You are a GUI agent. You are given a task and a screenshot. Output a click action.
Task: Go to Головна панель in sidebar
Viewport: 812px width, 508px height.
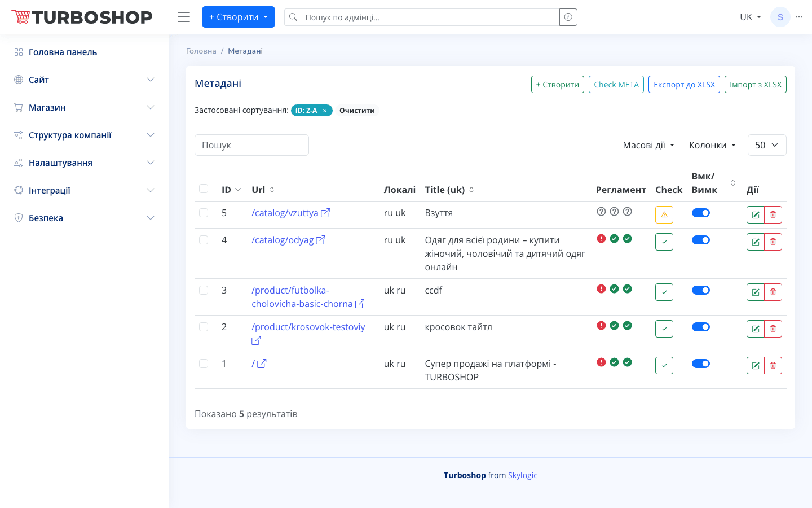tap(85, 52)
